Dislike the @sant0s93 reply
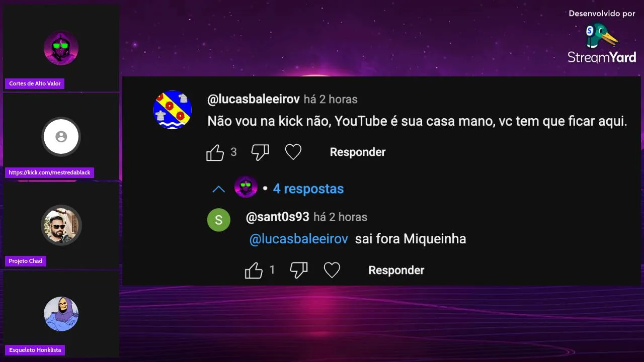The width and height of the screenshot is (644, 362). coord(299,270)
